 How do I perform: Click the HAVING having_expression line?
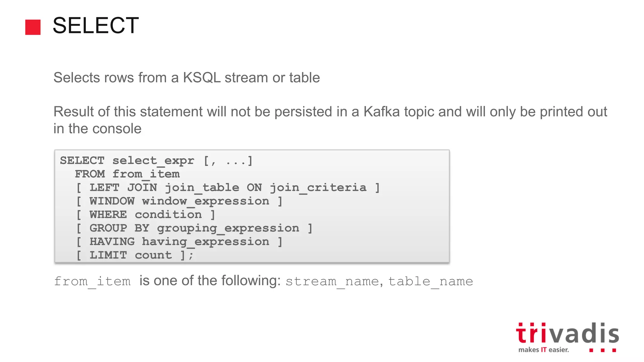tap(179, 242)
